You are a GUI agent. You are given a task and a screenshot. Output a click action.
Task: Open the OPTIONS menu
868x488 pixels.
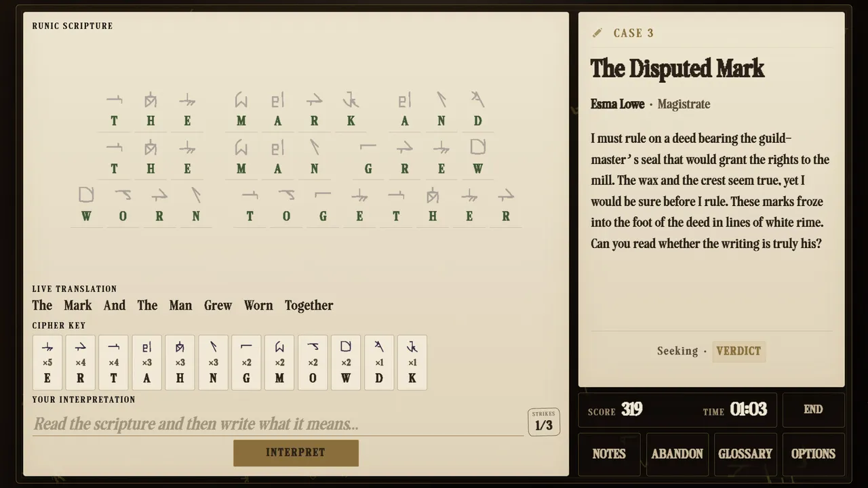coord(814,454)
